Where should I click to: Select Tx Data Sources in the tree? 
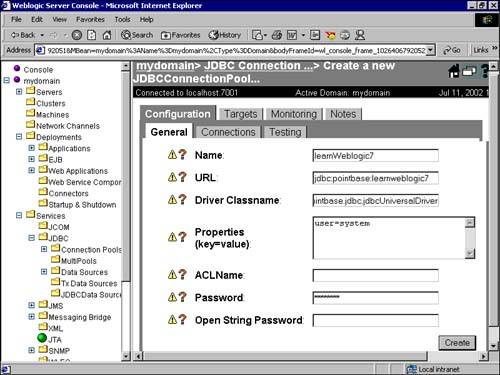click(x=89, y=283)
